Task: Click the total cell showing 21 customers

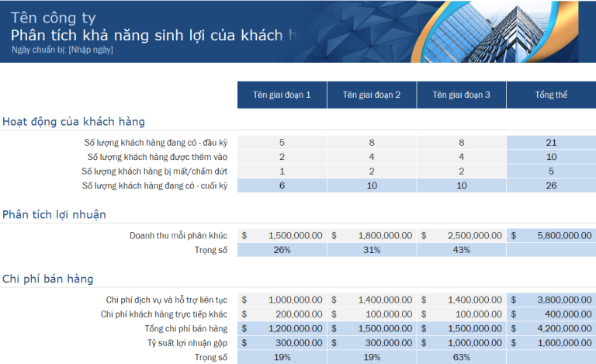Action: (551, 142)
